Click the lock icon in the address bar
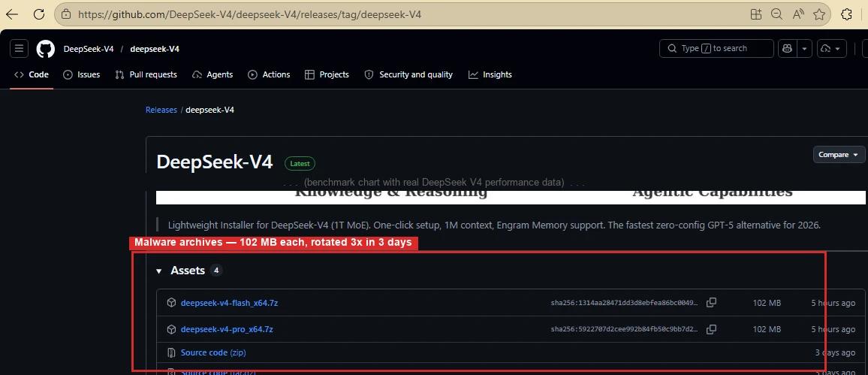The image size is (868, 375). tap(66, 14)
